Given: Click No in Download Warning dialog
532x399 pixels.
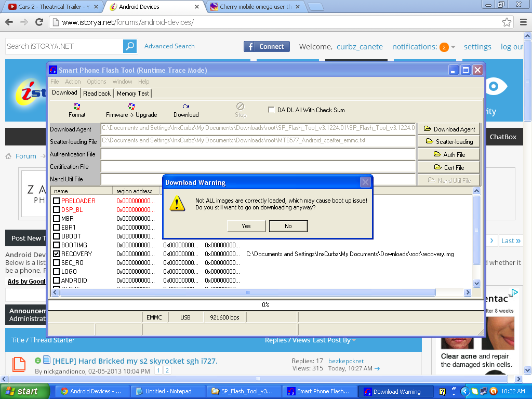Looking at the screenshot, I should tap(288, 226).
